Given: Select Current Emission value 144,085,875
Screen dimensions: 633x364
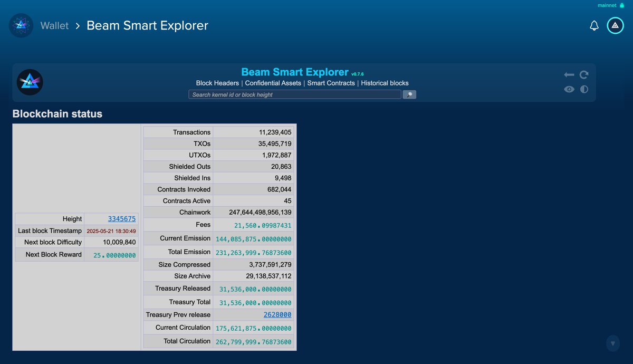Looking at the screenshot, I should pos(254,239).
